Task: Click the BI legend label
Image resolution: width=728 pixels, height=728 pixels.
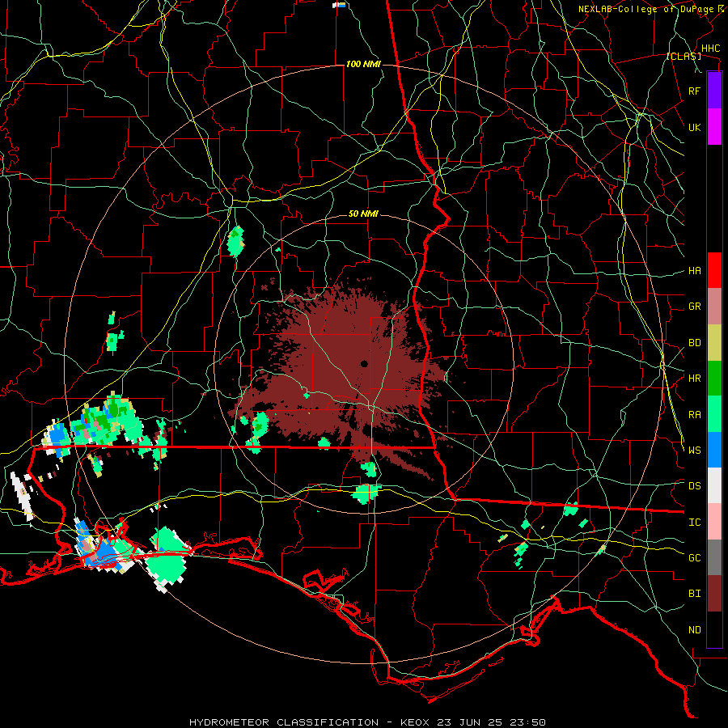Action: point(694,594)
